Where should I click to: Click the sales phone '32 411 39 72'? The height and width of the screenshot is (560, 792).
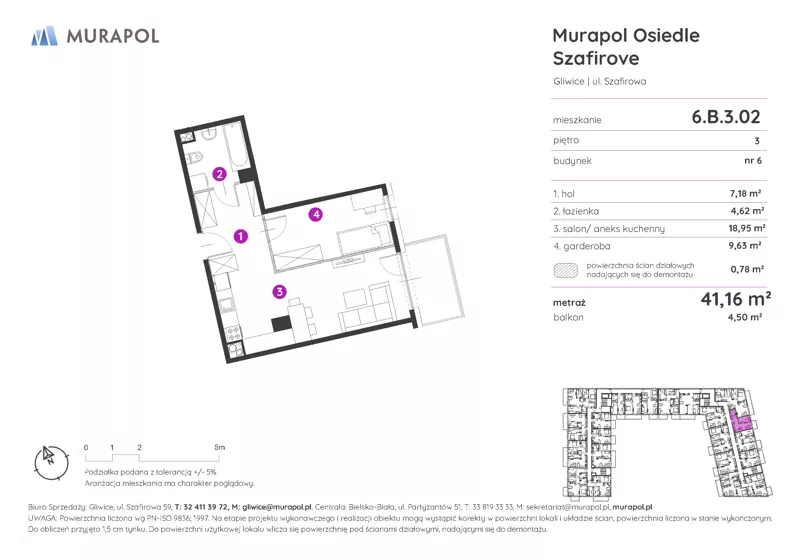(206, 507)
